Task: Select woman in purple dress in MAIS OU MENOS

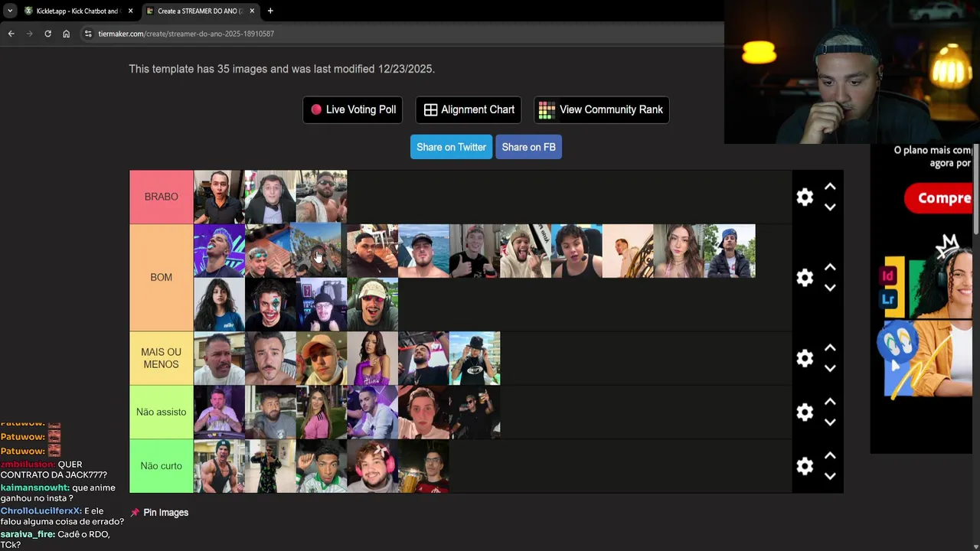Action: coord(372,358)
